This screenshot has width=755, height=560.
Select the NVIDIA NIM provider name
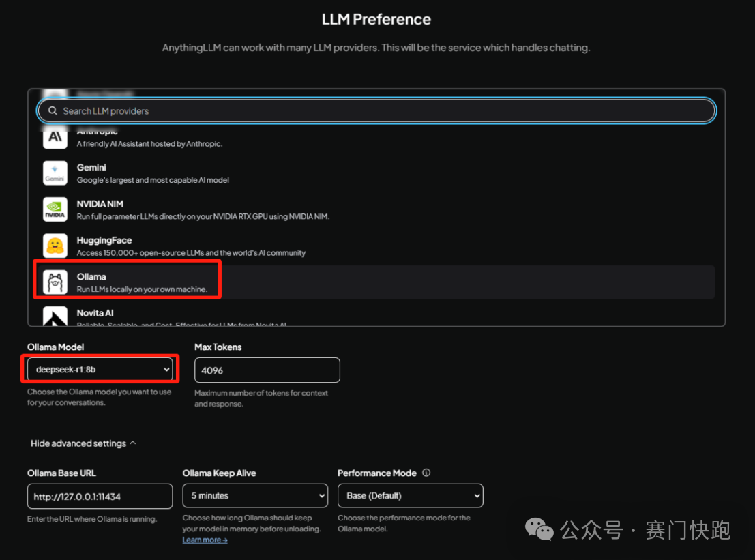100,204
